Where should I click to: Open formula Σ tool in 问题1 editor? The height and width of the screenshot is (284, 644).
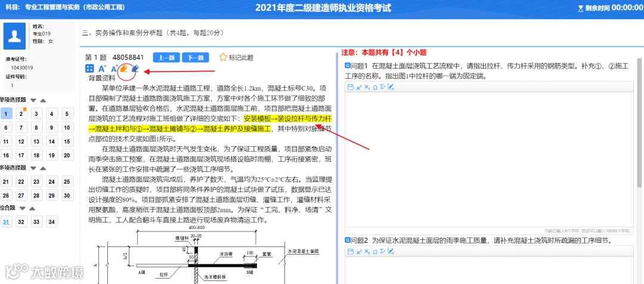pos(382,87)
